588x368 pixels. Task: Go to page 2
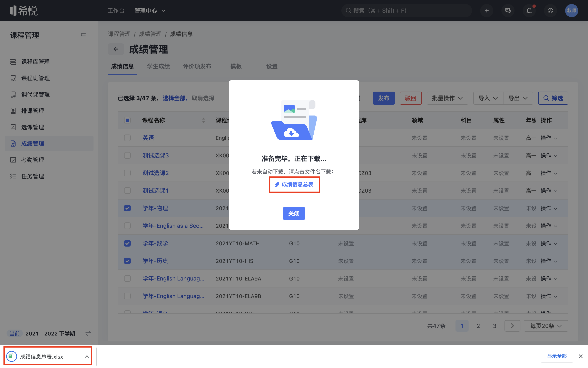click(478, 326)
